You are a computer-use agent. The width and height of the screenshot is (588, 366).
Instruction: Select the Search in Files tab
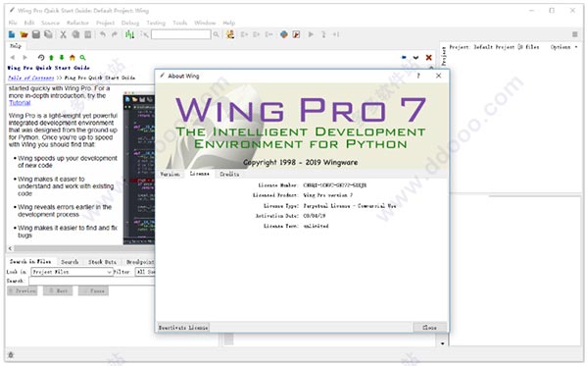(x=30, y=262)
